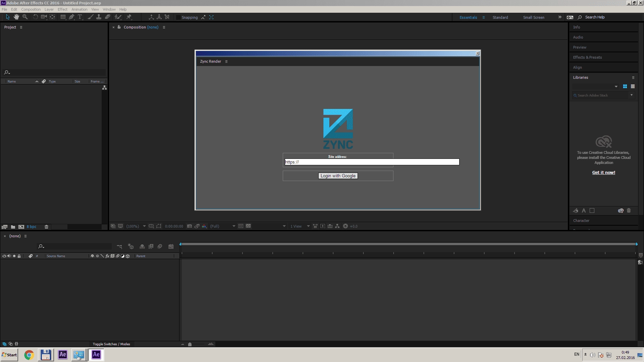644x362 pixels.
Task: Click the Get it now! link
Action: point(603,173)
